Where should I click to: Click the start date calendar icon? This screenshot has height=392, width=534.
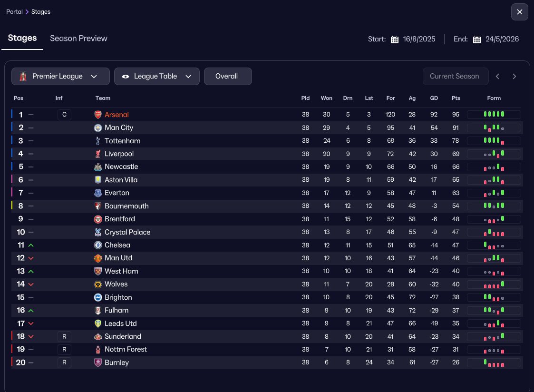pos(395,39)
